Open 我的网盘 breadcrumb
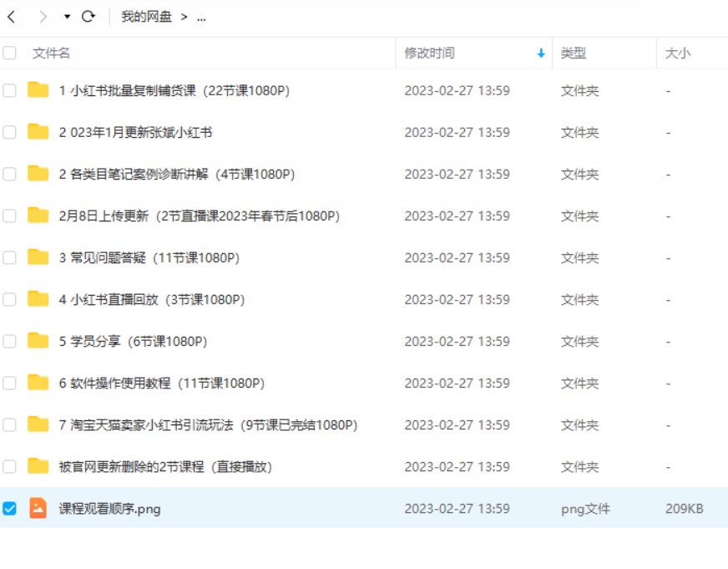728x569 pixels. (x=147, y=17)
